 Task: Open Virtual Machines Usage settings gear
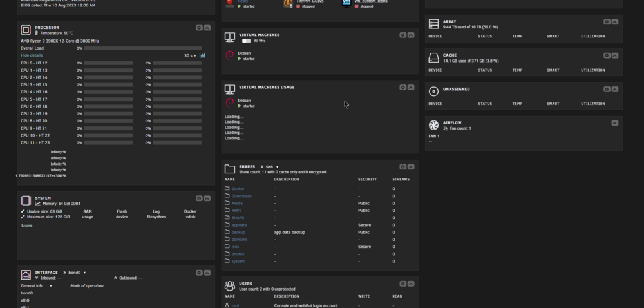coord(403,88)
